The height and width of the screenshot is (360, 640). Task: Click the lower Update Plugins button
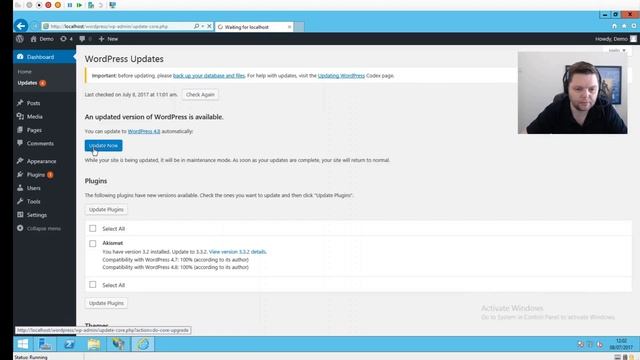coord(106,303)
